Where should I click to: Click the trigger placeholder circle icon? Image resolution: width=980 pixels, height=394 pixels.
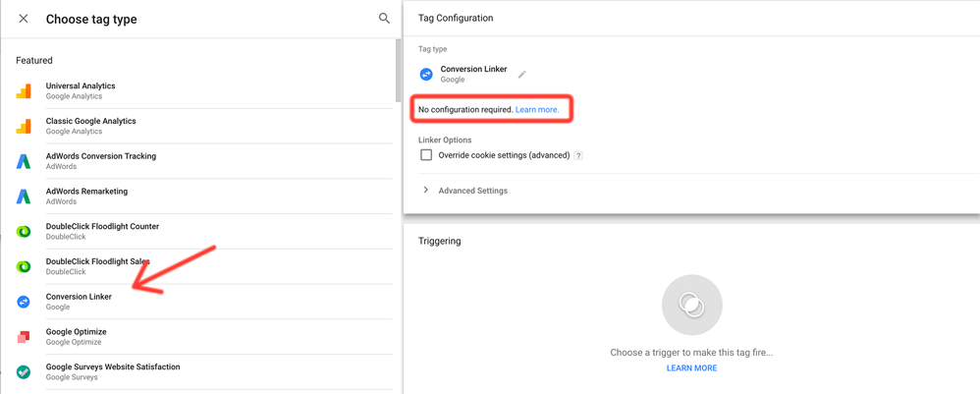click(692, 305)
